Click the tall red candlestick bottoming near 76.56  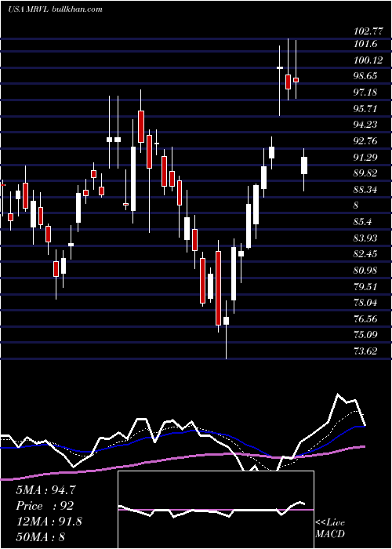pos(219,288)
